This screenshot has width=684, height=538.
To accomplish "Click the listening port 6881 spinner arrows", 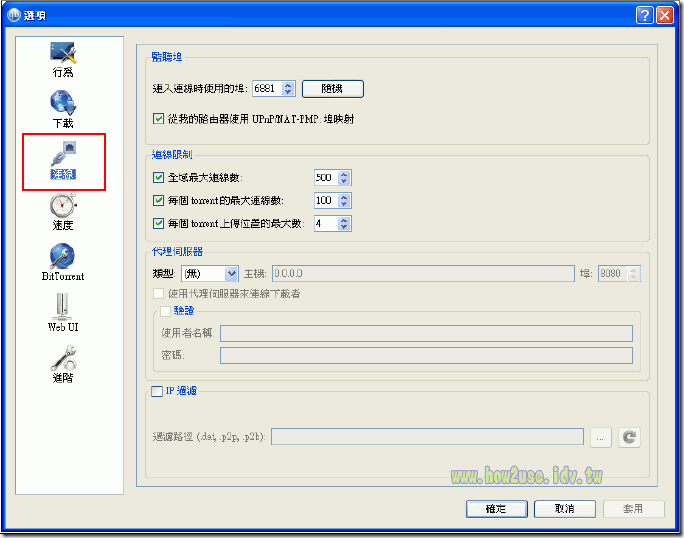I will click(x=289, y=89).
